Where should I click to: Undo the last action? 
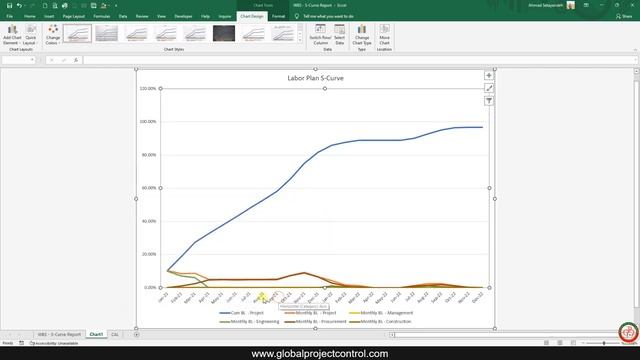coord(19,6)
